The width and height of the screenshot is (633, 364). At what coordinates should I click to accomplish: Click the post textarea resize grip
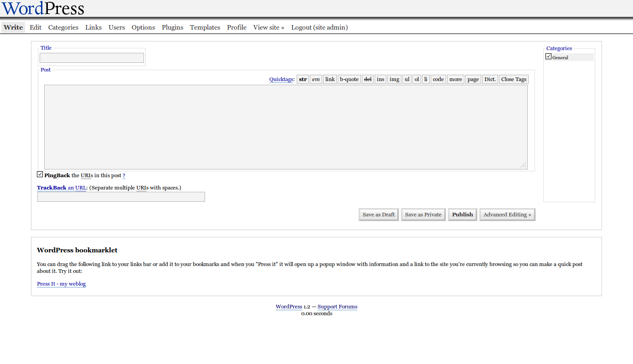[x=523, y=165]
